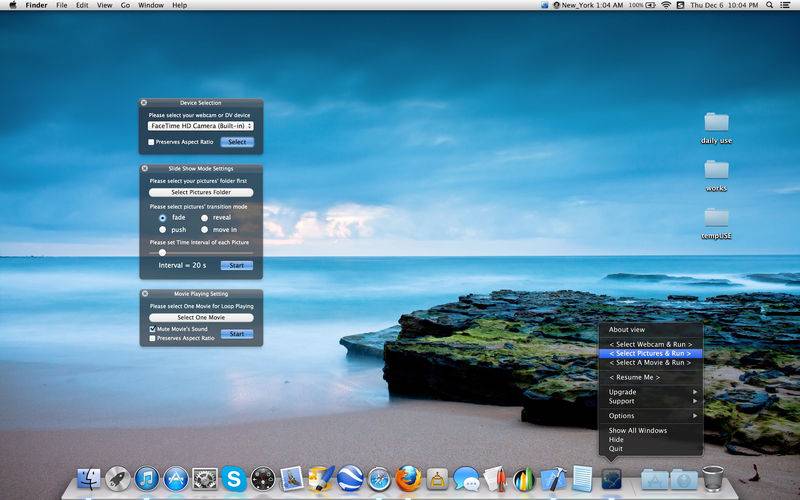Screen dimensions: 800x500
Task: Uncheck Mute Movie's Sound
Action: point(152,329)
